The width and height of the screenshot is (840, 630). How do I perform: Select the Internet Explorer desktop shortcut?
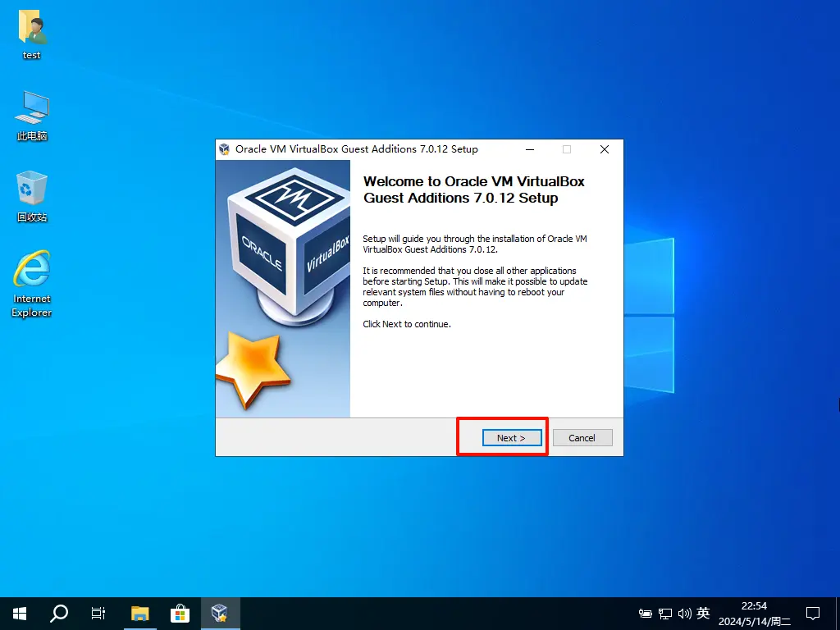click(32, 284)
